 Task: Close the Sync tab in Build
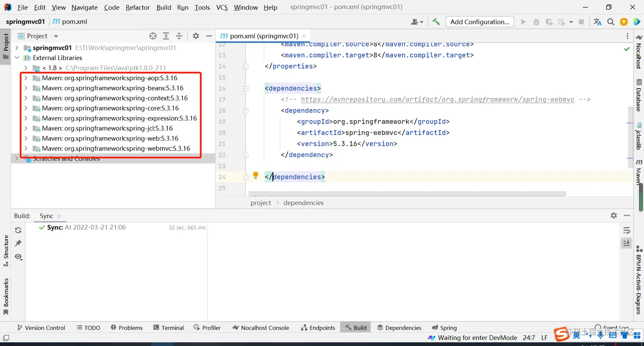[x=59, y=216]
